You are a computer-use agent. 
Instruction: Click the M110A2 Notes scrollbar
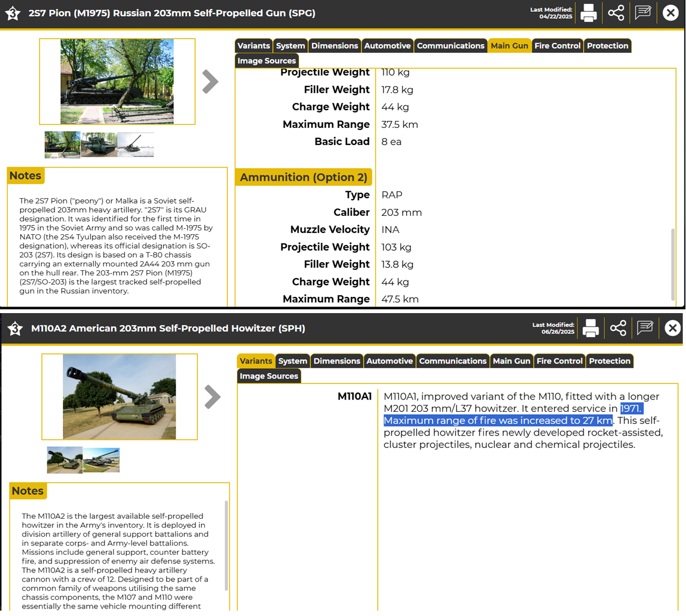click(226, 546)
